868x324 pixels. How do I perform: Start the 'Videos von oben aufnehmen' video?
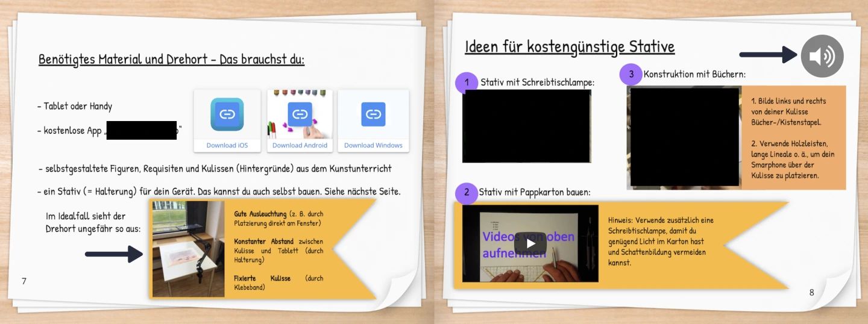(x=530, y=243)
